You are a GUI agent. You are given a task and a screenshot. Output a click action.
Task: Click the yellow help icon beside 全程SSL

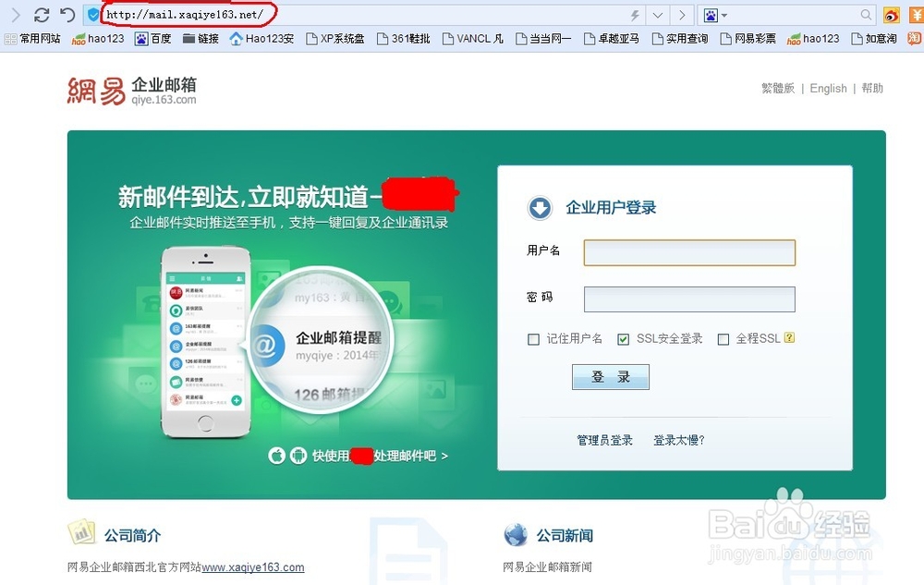pos(787,339)
